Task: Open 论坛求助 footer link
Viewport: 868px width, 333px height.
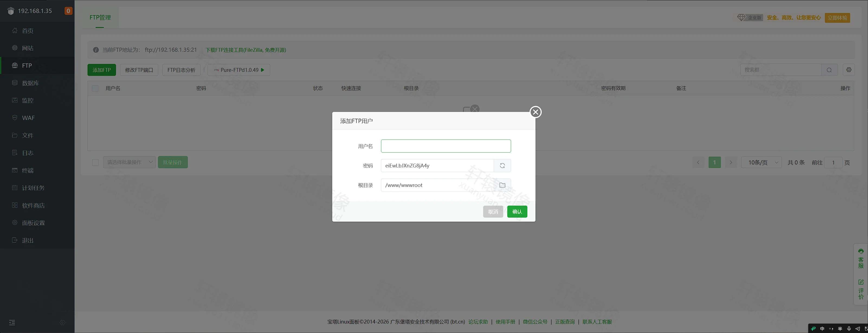Action: [478, 322]
